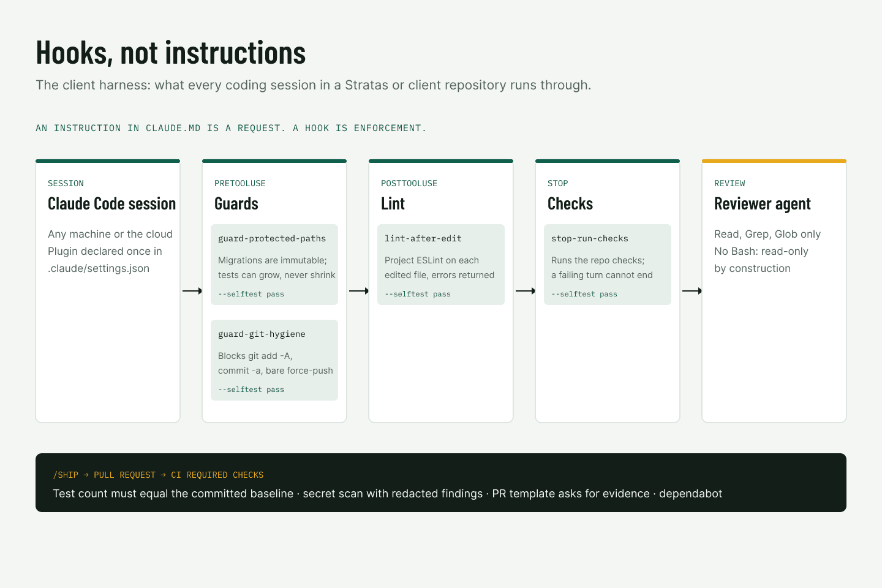Click '--selftest pass' under stop-run-checks
The height and width of the screenshot is (588, 882).
(x=584, y=294)
